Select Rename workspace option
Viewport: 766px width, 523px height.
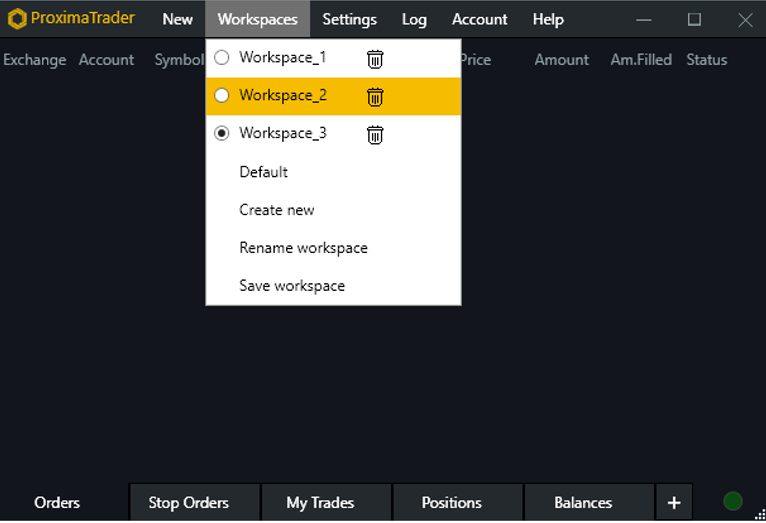[x=333, y=248]
